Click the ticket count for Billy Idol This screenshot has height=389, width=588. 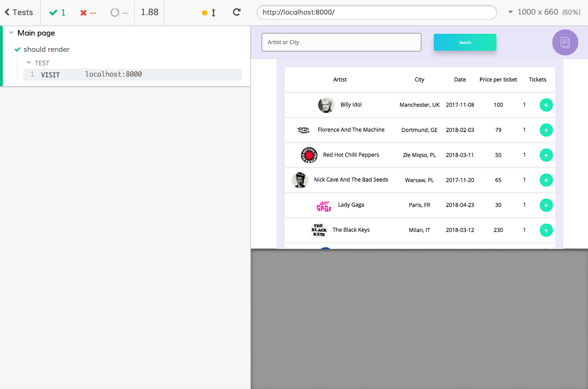pyautogui.click(x=524, y=104)
